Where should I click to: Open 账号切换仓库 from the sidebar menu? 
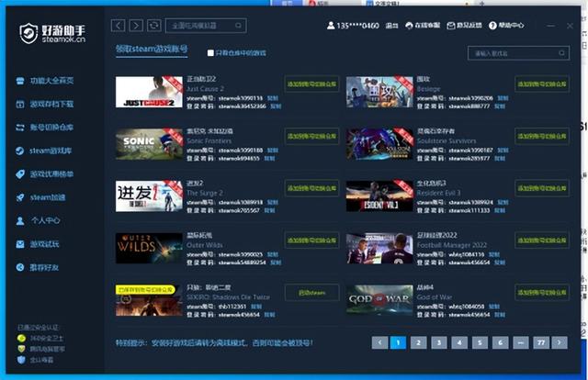click(x=51, y=128)
